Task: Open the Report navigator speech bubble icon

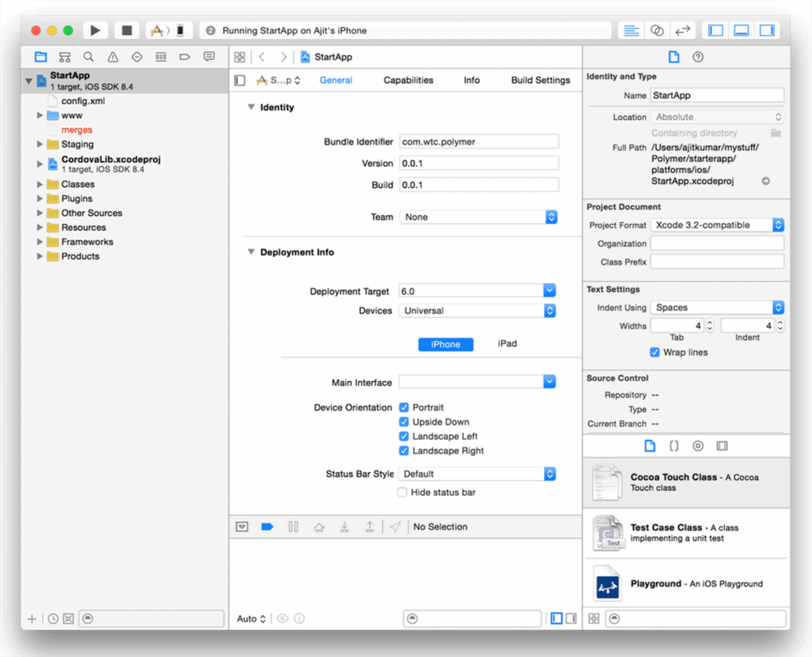Action: 210,57
